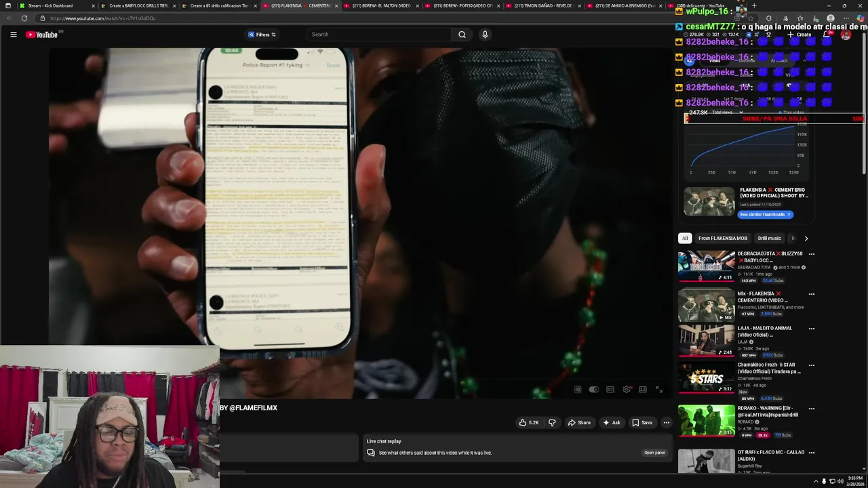Click the Ask sparkle button
This screenshot has height=488, width=868.
(611, 422)
